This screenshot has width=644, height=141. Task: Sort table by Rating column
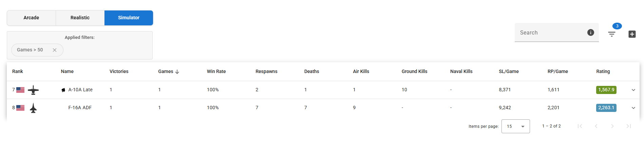603,71
